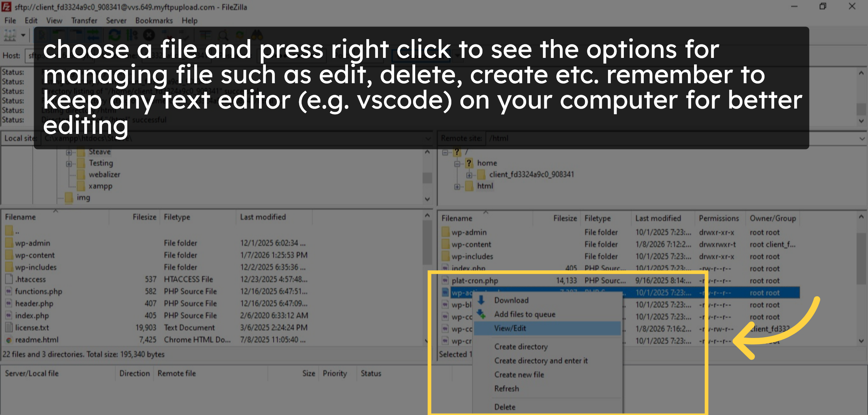Expand the home node in remote tree
Viewport: 868px width, 415px height.
tap(456, 163)
